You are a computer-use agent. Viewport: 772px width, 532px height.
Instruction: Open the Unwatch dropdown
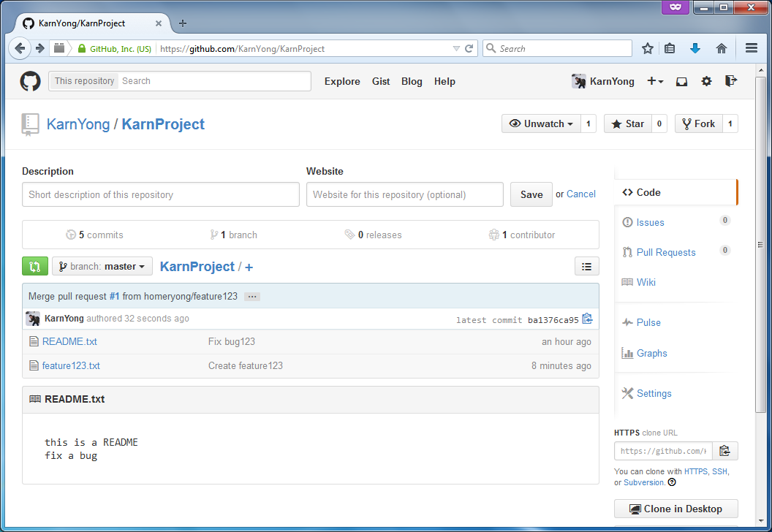(541, 124)
